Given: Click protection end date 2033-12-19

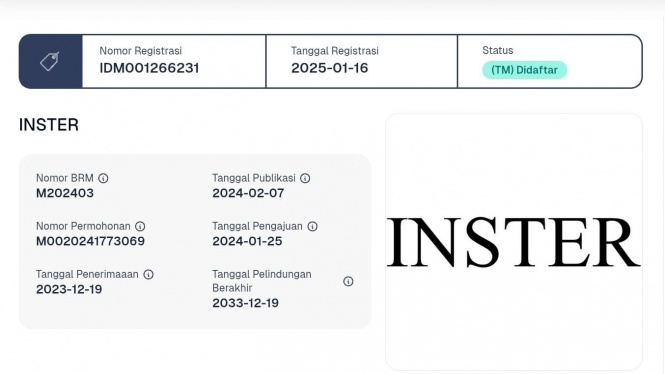Looking at the screenshot, I should pyautogui.click(x=246, y=303).
